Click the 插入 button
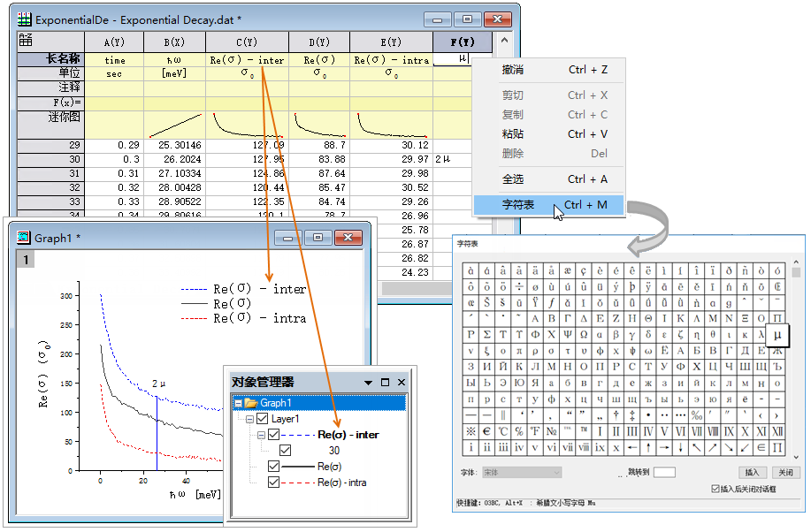The image size is (811, 532). point(752,473)
